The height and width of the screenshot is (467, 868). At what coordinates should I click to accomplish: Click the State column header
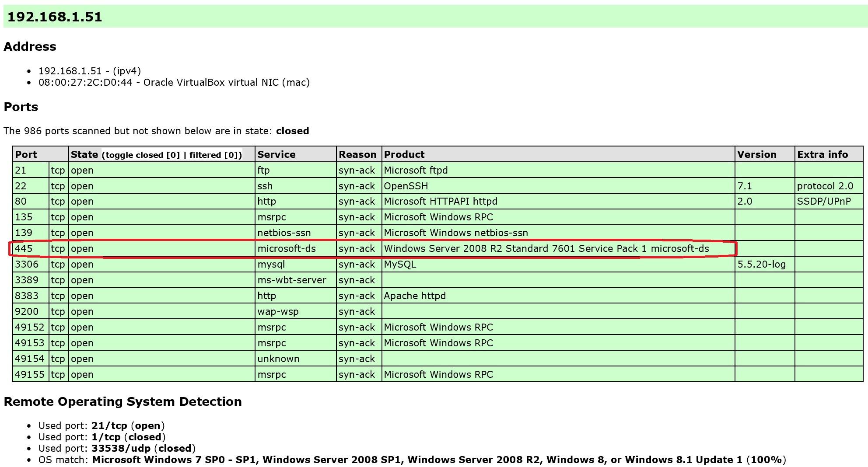pyautogui.click(x=84, y=154)
